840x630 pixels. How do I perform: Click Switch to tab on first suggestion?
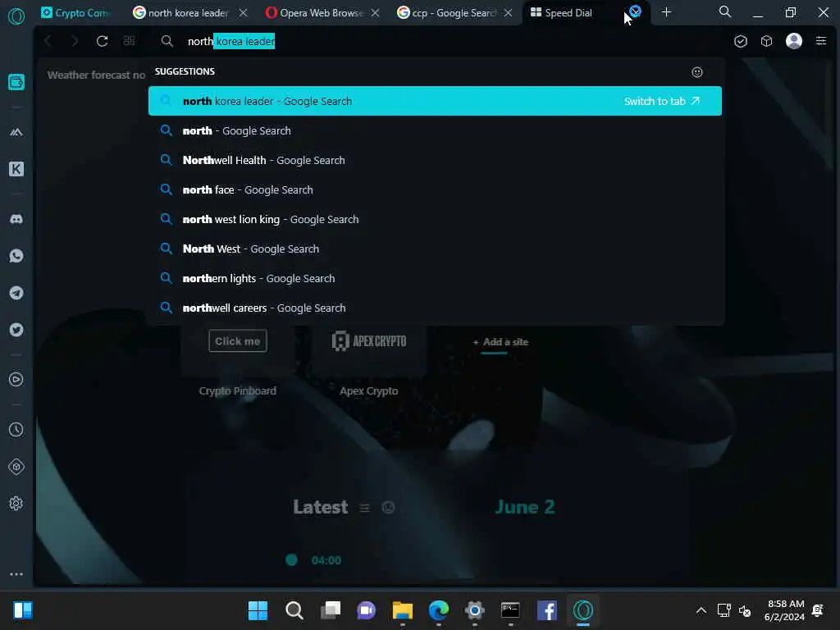pyautogui.click(x=662, y=101)
